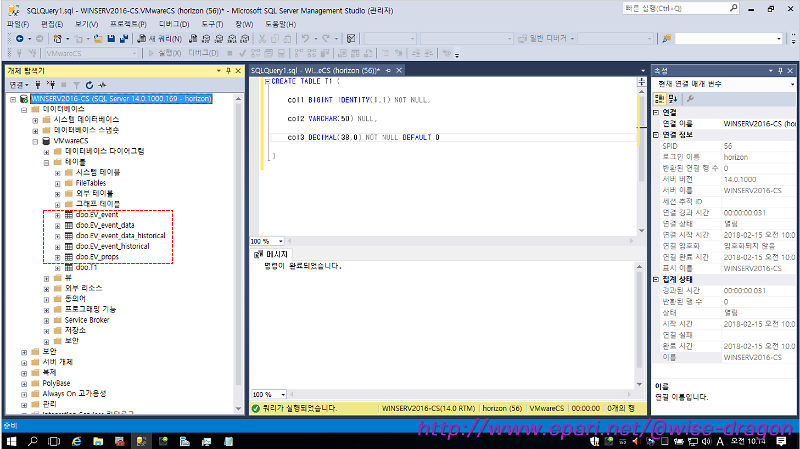Click the activity monitor checkbox-chart icon
Image resolution: width=800 pixels, height=449 pixels.
(351, 39)
